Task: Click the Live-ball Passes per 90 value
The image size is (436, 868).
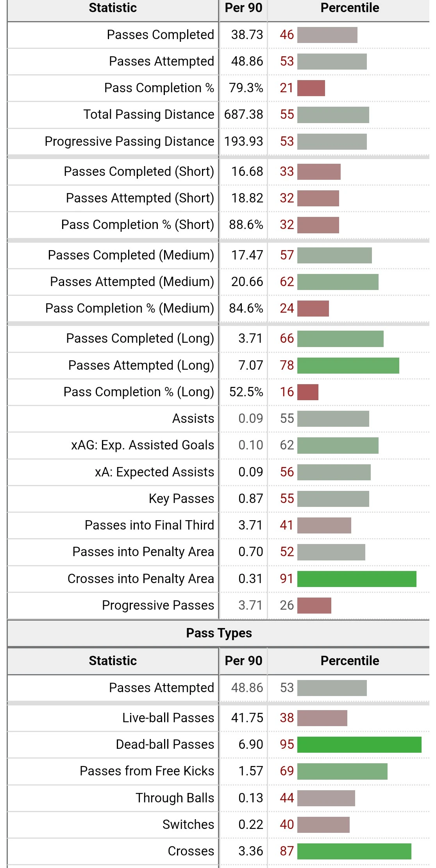Action: (x=247, y=718)
